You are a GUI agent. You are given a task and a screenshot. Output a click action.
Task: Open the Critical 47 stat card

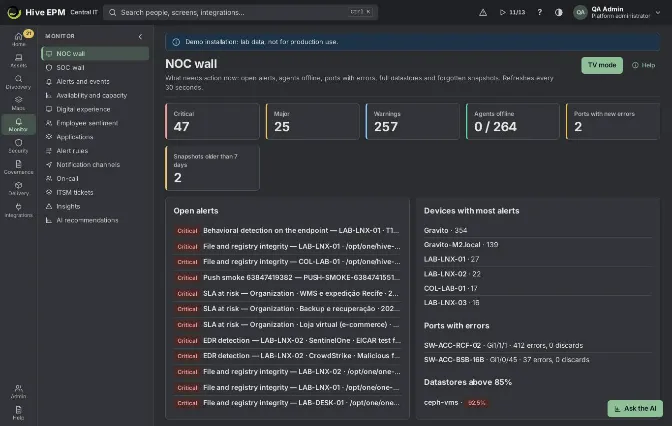pyautogui.click(x=212, y=121)
